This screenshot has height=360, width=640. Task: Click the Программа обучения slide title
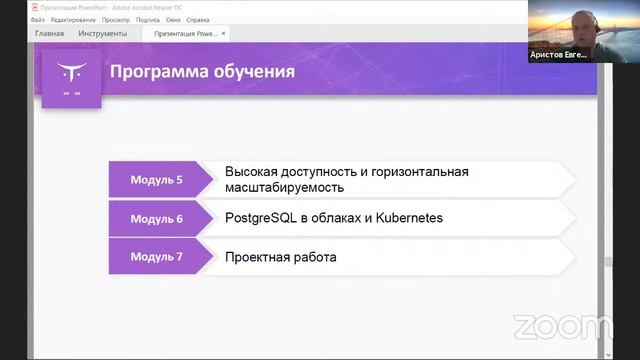click(202, 71)
